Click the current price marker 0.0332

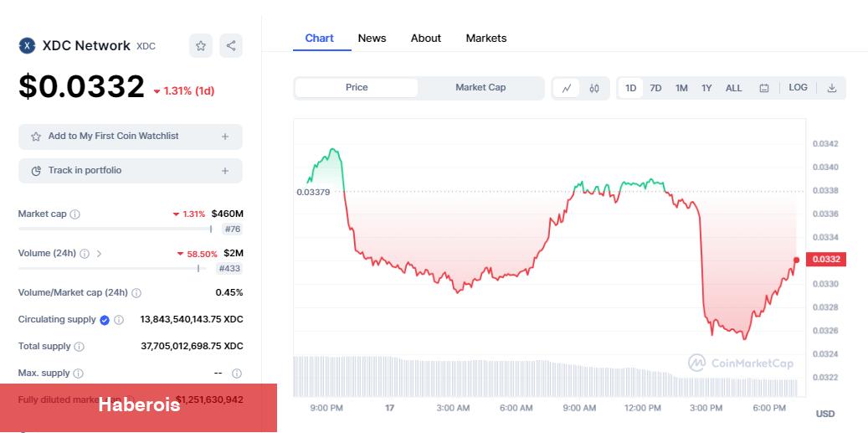(x=826, y=259)
